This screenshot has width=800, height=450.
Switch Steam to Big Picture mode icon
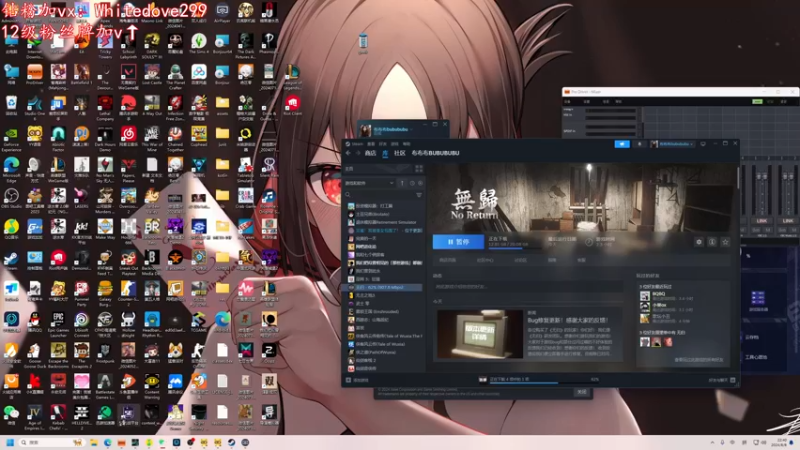pyautogui.click(x=704, y=144)
